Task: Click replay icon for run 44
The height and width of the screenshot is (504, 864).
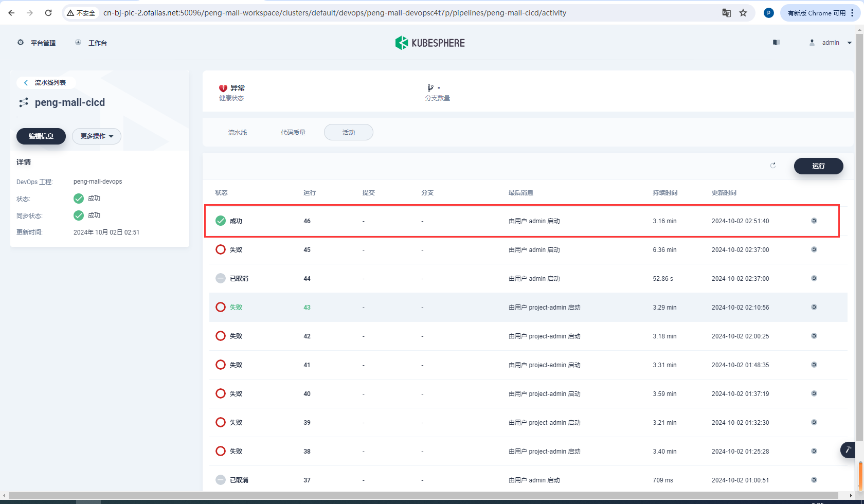Action: pos(814,278)
